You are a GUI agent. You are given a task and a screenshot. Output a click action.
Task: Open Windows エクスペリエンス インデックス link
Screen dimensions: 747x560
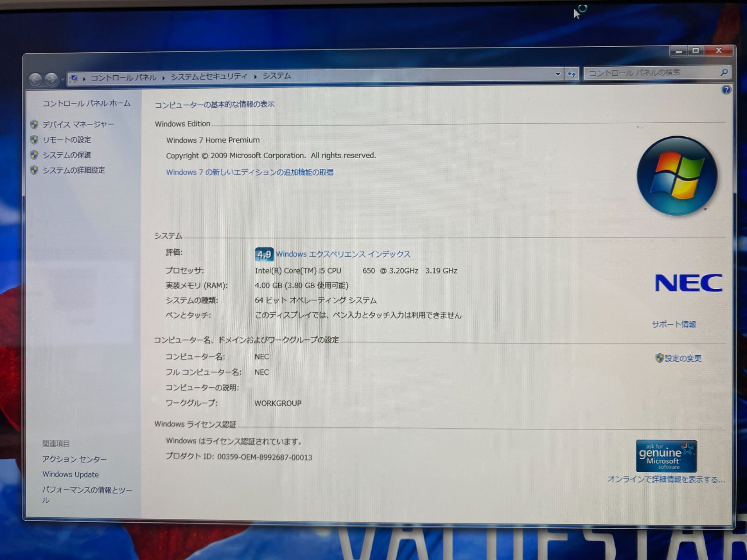(344, 254)
